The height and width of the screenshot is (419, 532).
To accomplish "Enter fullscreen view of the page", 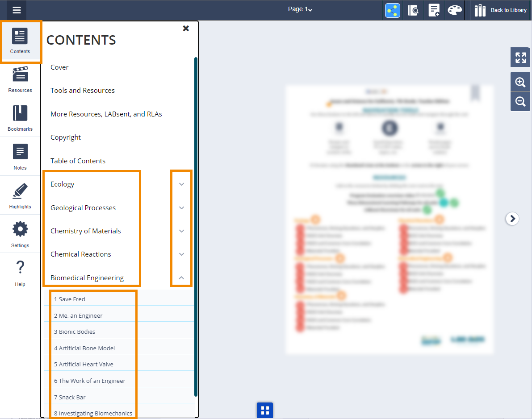I will (520, 57).
